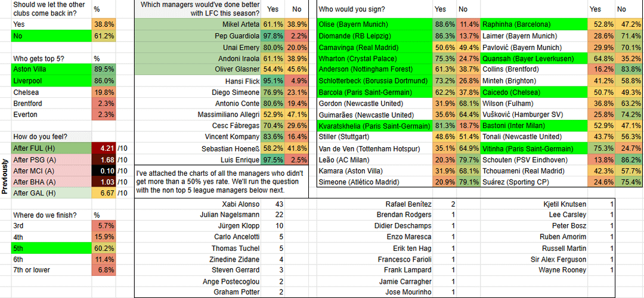
Task: Select the Luis Enrique cell
Action: (199, 160)
